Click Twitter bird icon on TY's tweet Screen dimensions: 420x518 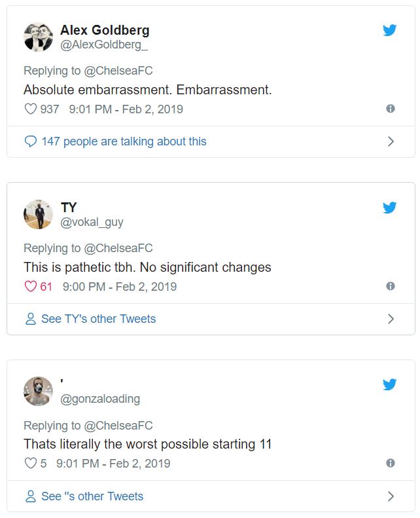pyautogui.click(x=390, y=208)
